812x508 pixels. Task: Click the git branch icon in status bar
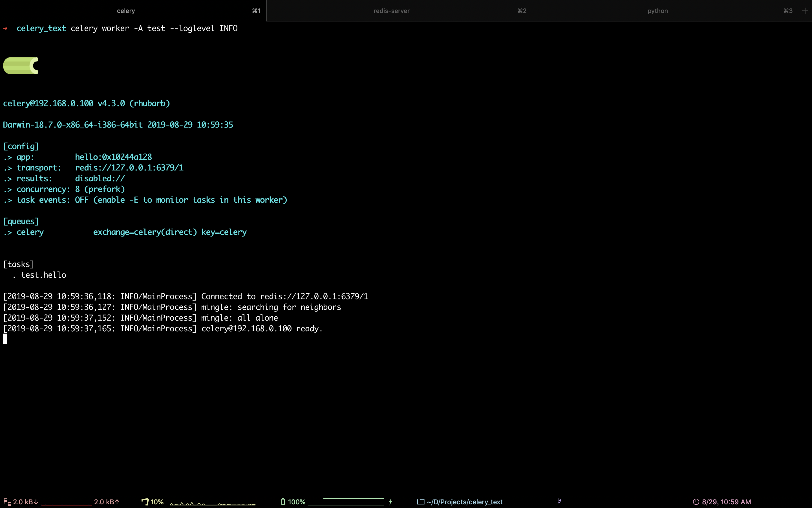pyautogui.click(x=559, y=502)
